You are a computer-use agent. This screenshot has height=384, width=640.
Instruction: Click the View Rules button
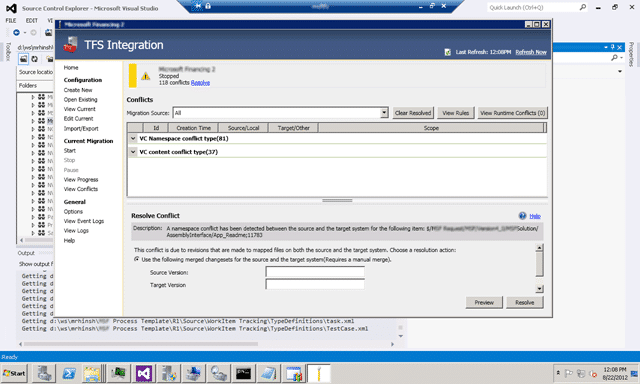pyautogui.click(x=456, y=113)
